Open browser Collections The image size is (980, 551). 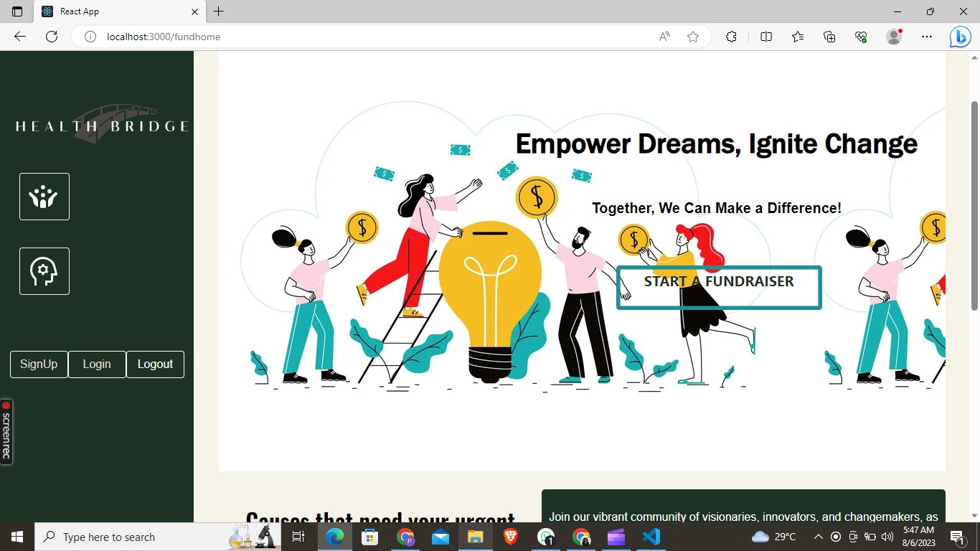(829, 37)
